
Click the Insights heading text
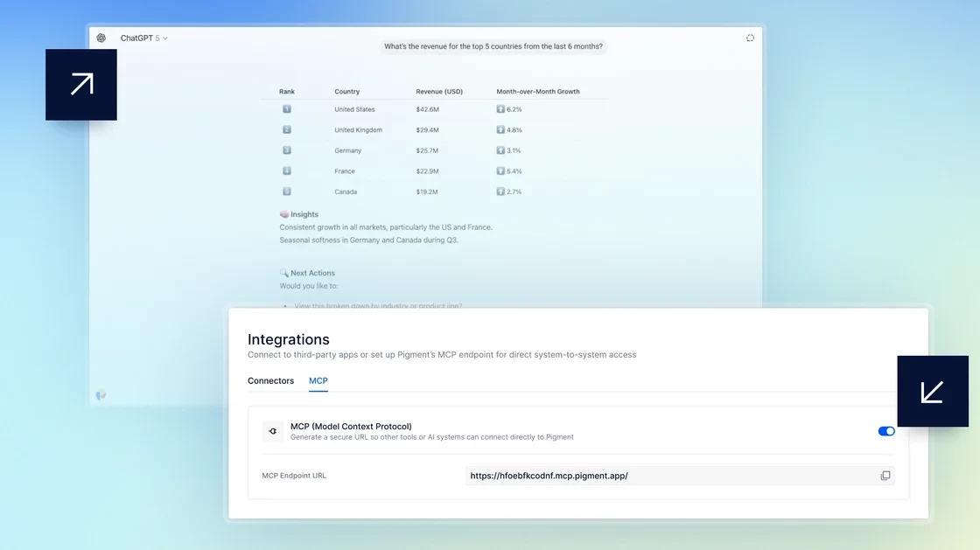[x=304, y=214]
